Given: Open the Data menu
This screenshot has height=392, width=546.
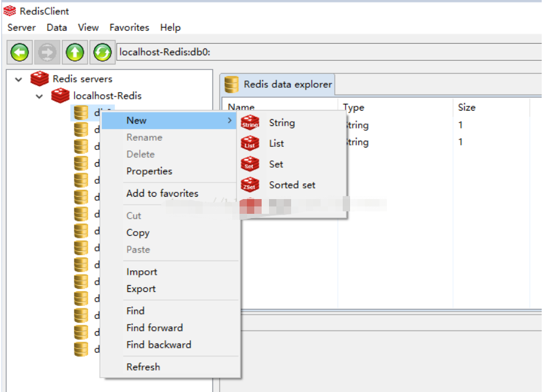Looking at the screenshot, I should tap(57, 28).
